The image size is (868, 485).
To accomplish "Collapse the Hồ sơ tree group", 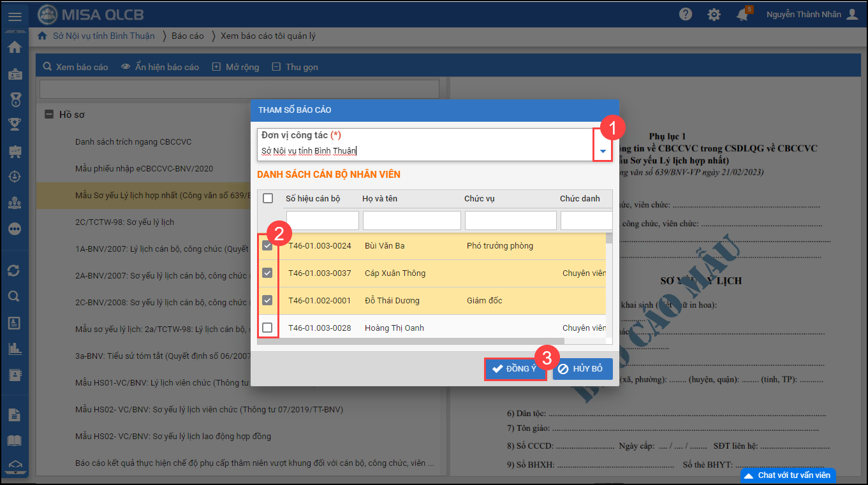I will point(48,115).
